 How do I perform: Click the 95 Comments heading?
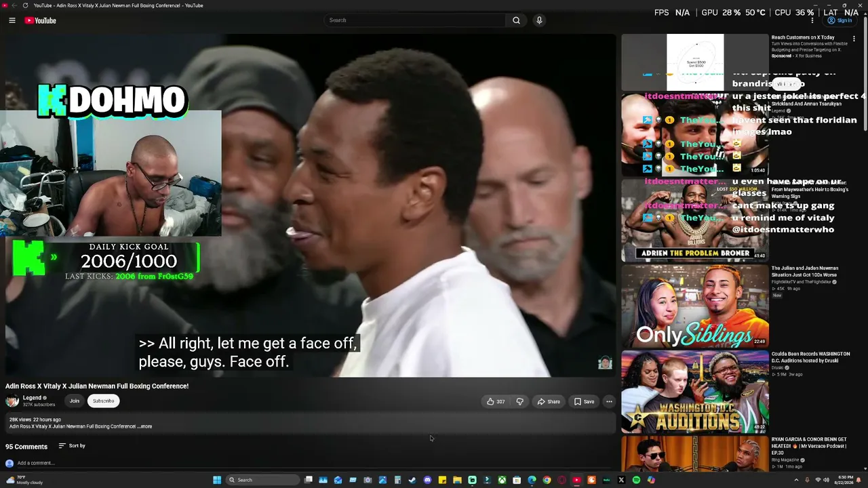pyautogui.click(x=26, y=447)
